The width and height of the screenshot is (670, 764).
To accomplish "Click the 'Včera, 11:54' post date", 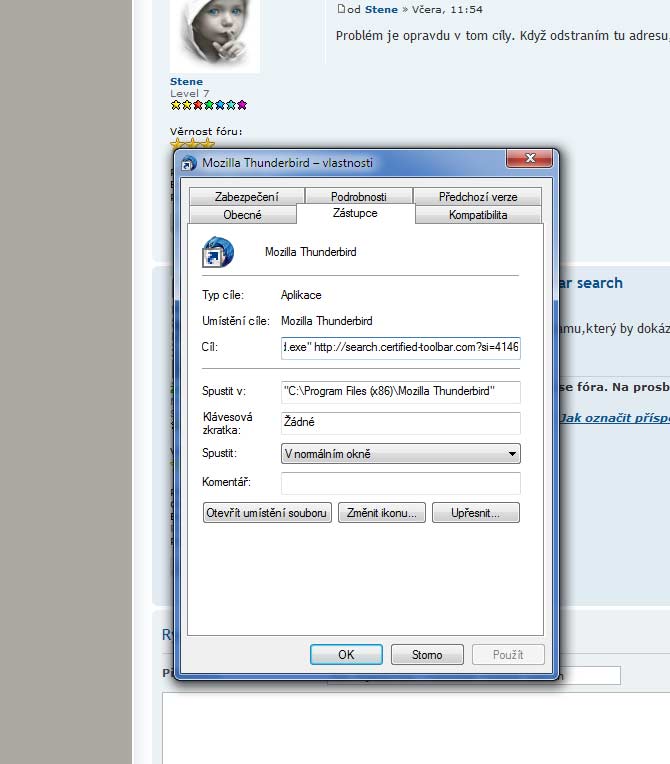I will pos(447,9).
